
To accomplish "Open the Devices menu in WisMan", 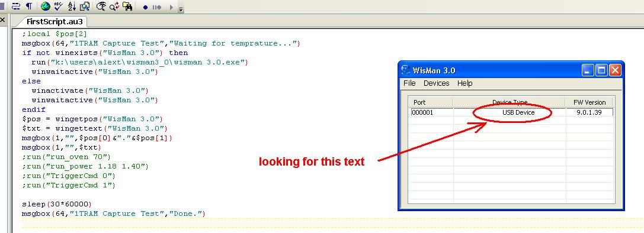I will click(x=436, y=83).
